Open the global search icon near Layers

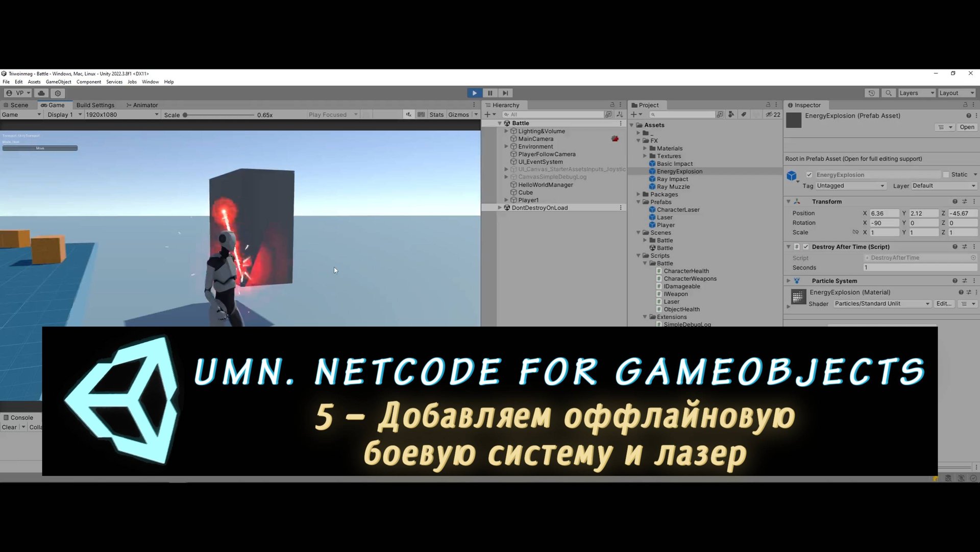point(889,92)
